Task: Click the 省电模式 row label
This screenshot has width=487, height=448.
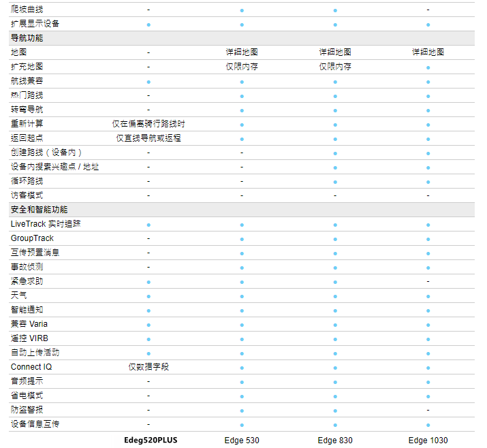Action: [x=27, y=395]
